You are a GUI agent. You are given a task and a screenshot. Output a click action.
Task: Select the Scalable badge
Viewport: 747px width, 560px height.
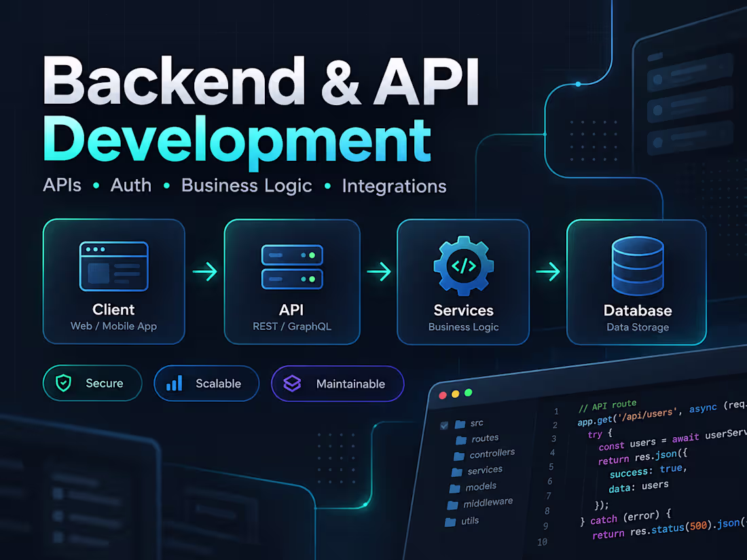[206, 384]
